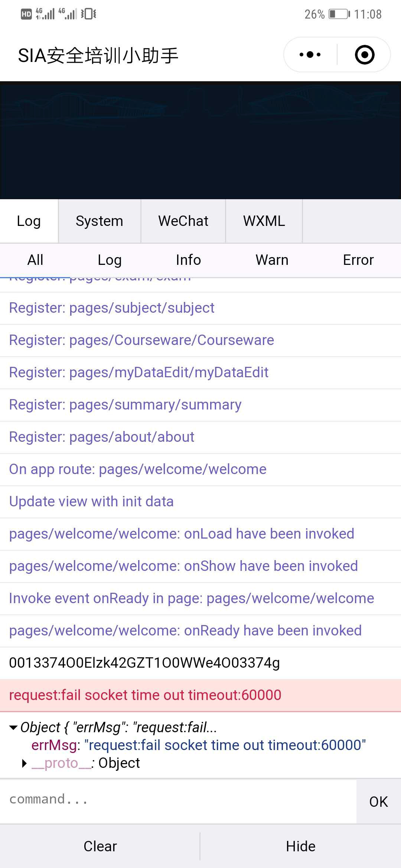
Task: Switch to the WXML tab
Action: [264, 221]
